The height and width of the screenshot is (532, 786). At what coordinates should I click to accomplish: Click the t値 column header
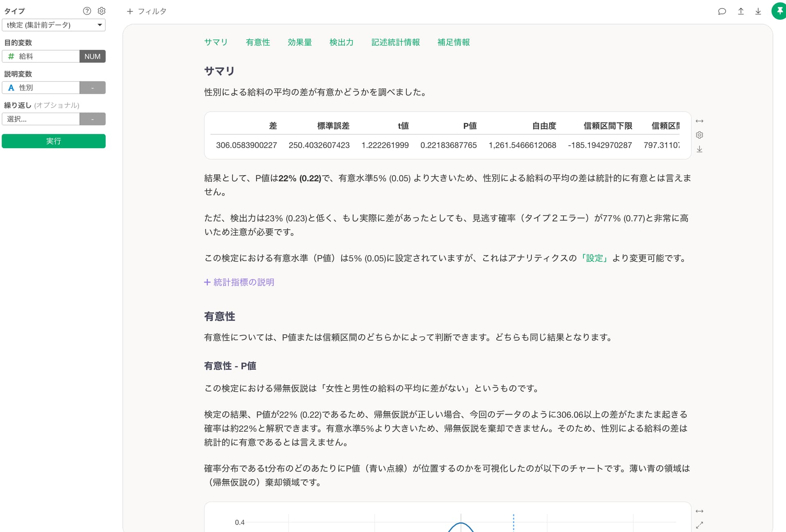403,126
